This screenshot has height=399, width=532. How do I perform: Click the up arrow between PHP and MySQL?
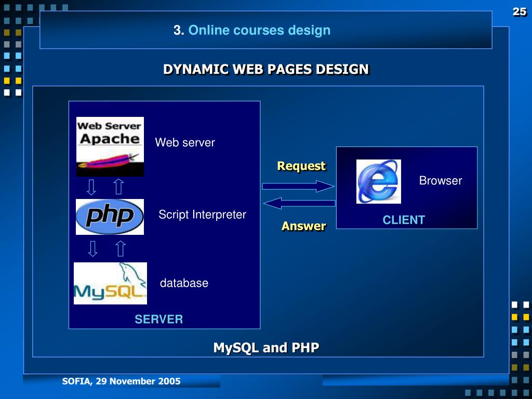point(121,249)
